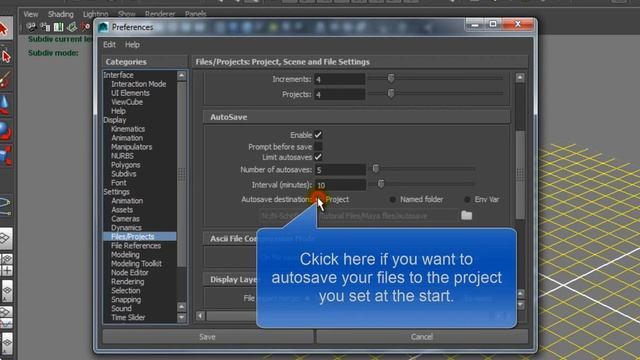This screenshot has width=640, height=360.
Task: Click Categories list scroll-down arrow
Action: click(182, 317)
